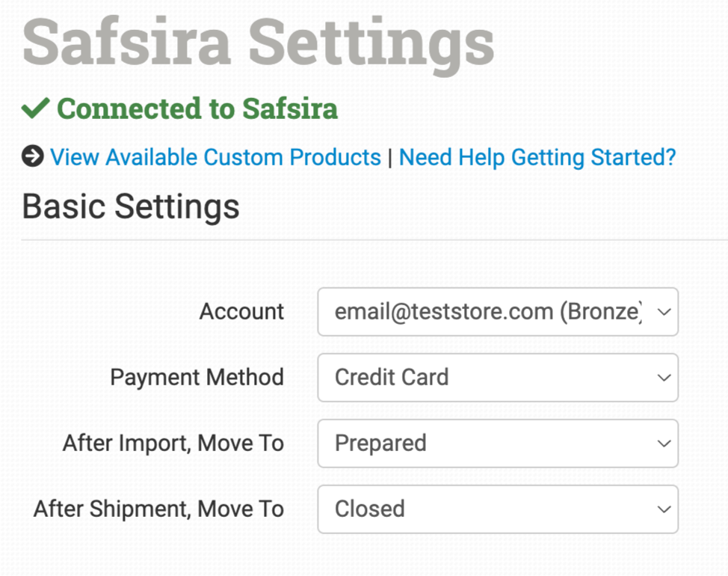
Task: Click the chevron on After Shipment dropdown
Action: [x=663, y=509]
